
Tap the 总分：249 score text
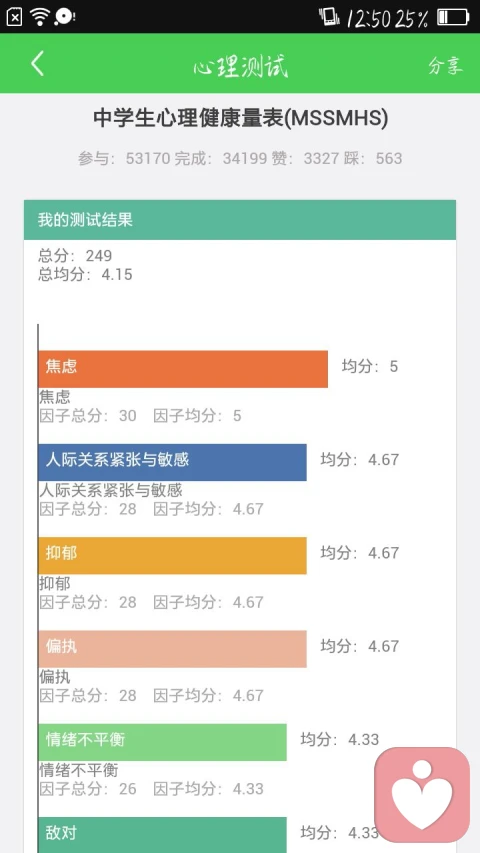(75, 255)
